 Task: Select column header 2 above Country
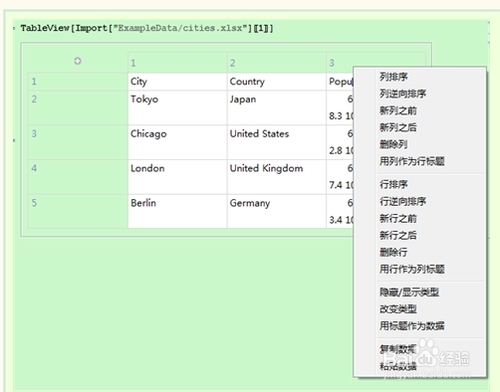277,63
